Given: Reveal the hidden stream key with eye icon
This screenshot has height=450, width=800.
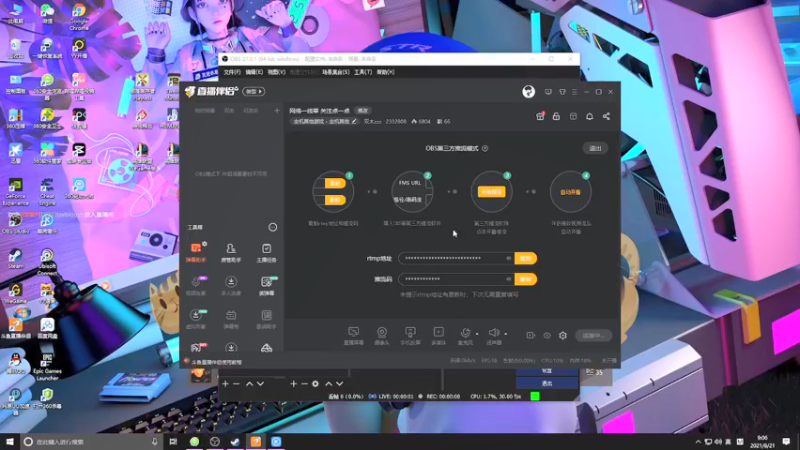Looking at the screenshot, I should [x=508, y=279].
